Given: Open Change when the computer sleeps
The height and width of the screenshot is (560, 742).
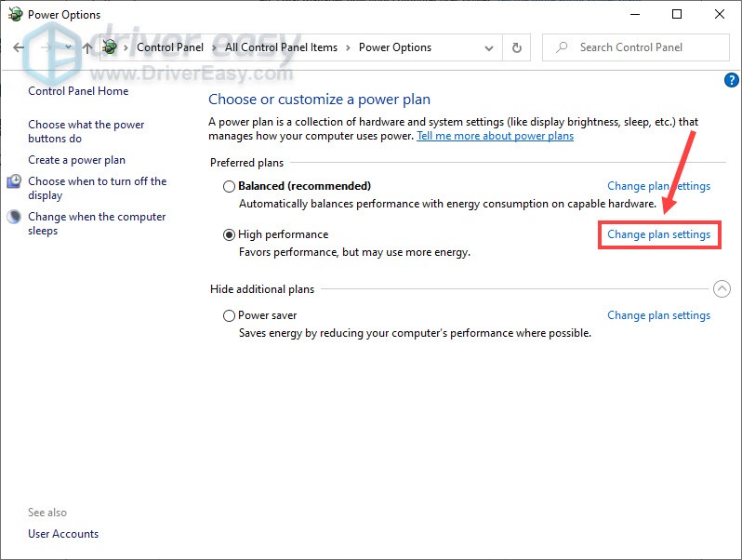Looking at the screenshot, I should click(x=97, y=223).
